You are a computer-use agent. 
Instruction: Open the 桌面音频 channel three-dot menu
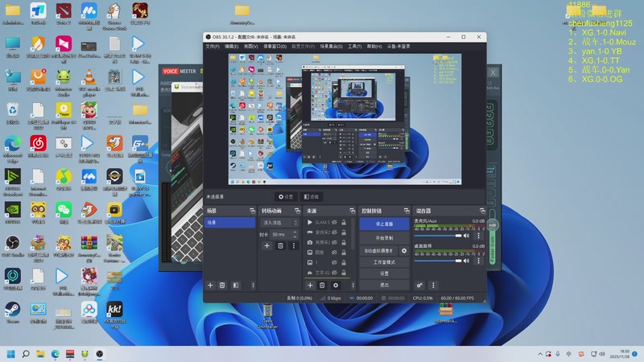[478, 261]
